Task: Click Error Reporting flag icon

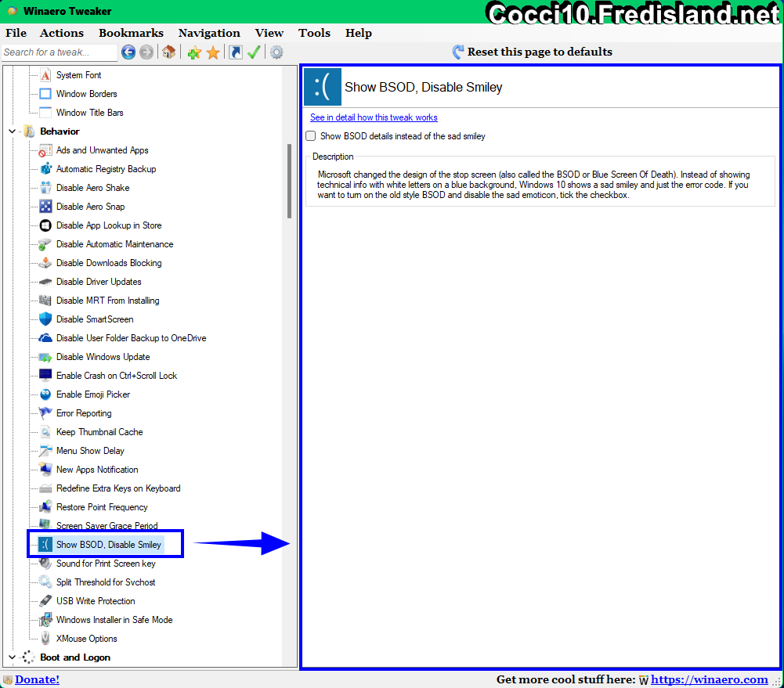Action: click(x=45, y=413)
